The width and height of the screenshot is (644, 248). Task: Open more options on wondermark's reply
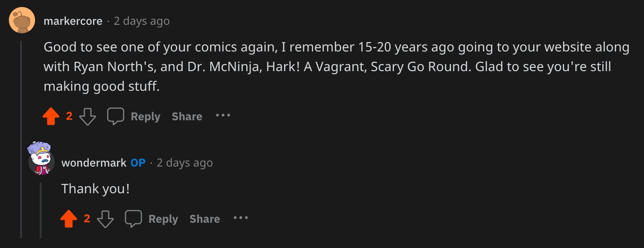coord(241,218)
